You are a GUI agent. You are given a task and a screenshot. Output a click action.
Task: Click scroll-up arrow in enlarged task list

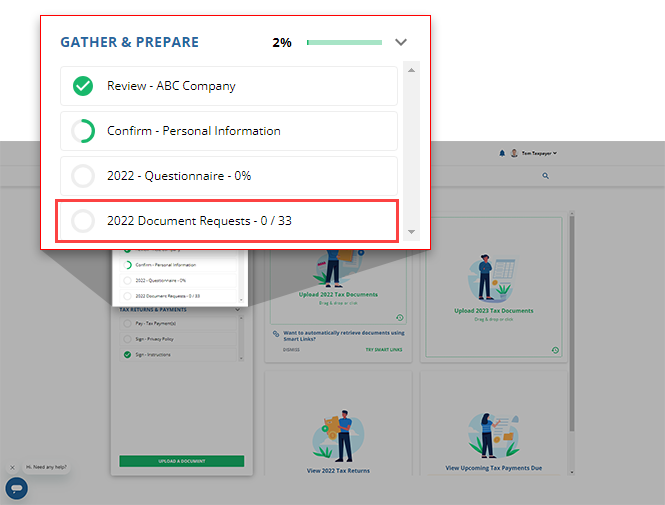[411, 70]
